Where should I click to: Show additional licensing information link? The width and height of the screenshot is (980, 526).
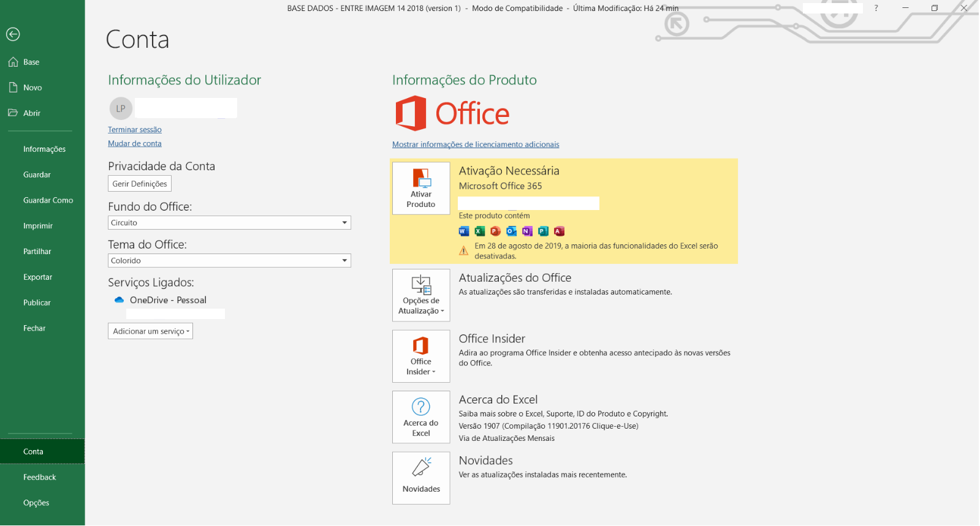(x=476, y=145)
